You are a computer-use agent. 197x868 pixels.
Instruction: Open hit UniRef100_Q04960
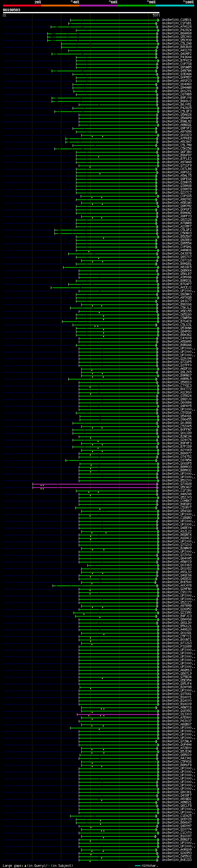[x=176, y=84]
